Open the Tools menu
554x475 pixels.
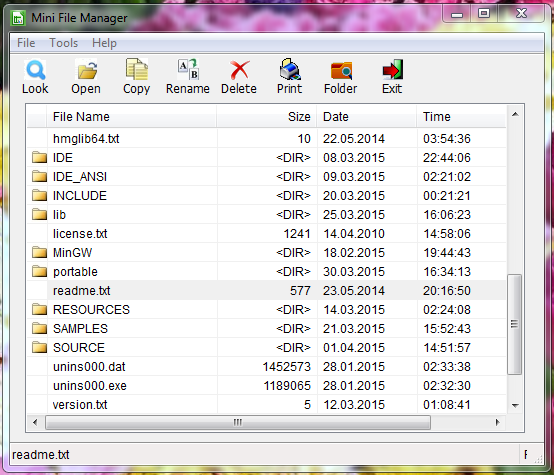click(x=64, y=43)
